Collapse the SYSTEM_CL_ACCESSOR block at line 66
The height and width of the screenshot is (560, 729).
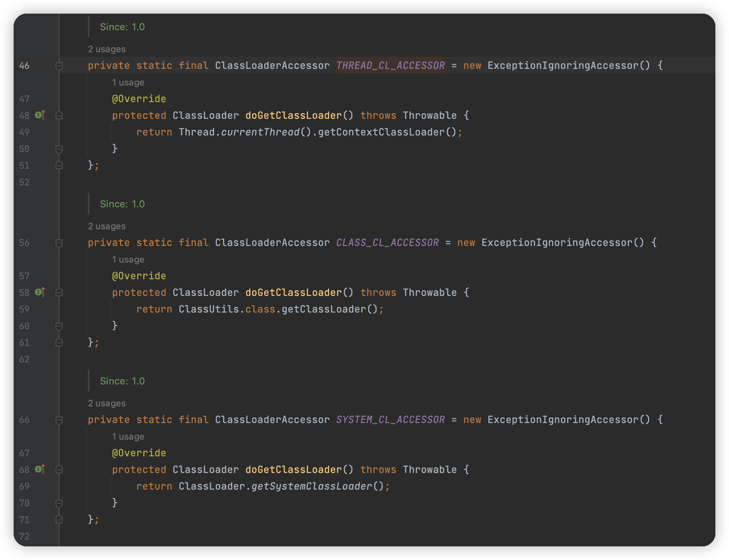tap(59, 420)
